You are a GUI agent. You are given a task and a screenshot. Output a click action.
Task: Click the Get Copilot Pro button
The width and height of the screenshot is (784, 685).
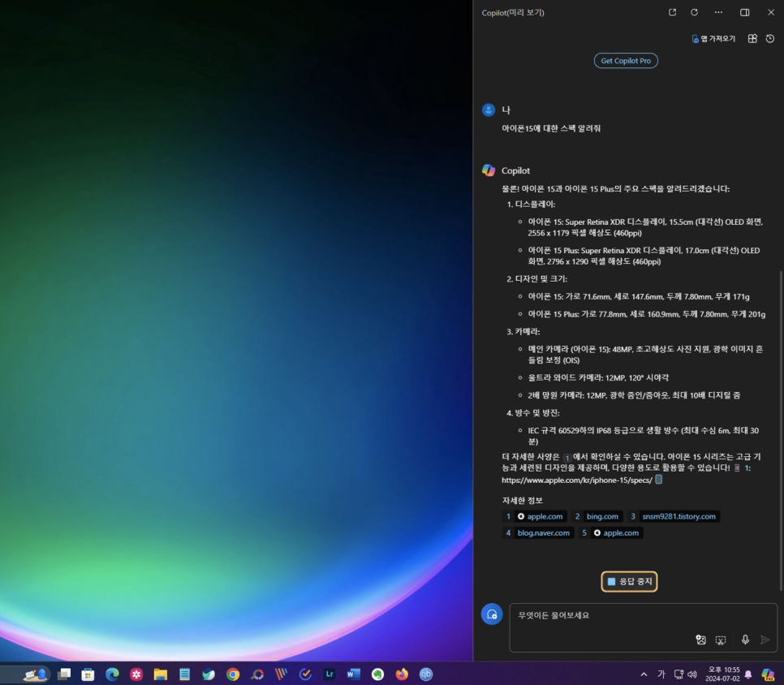(x=626, y=61)
